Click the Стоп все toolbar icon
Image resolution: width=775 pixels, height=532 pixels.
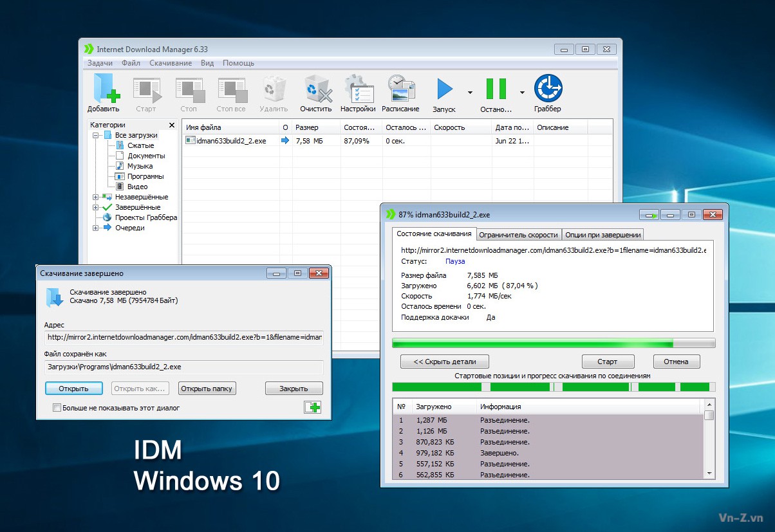230,90
